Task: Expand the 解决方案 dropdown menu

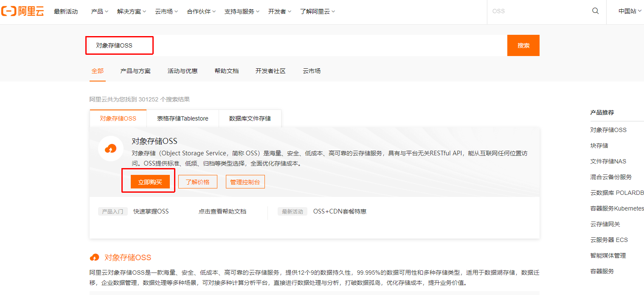Action: pyautogui.click(x=132, y=11)
